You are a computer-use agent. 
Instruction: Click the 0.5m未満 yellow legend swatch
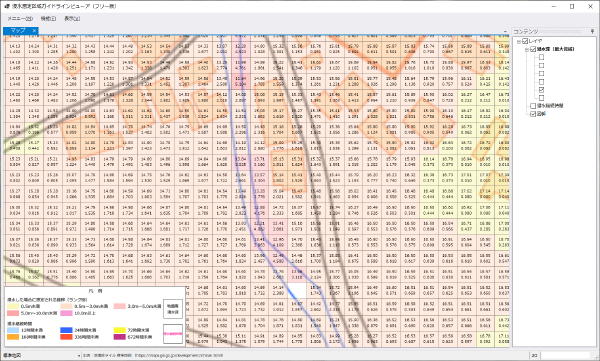point(13,306)
